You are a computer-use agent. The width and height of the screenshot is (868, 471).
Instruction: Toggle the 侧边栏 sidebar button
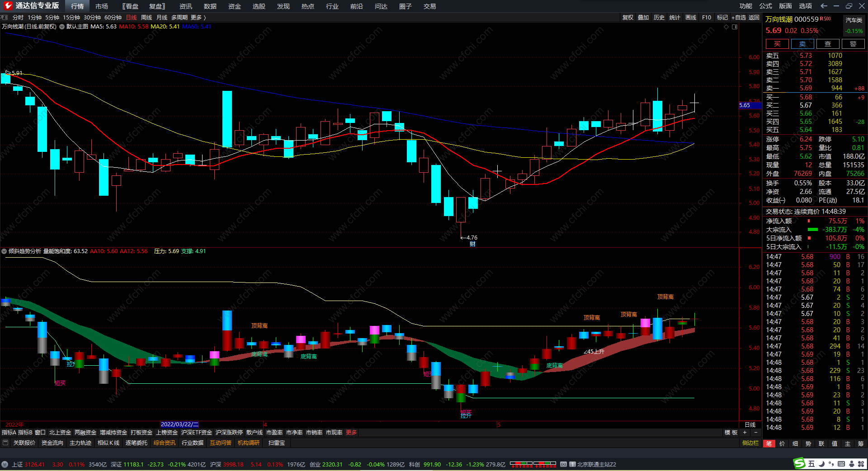750,443
